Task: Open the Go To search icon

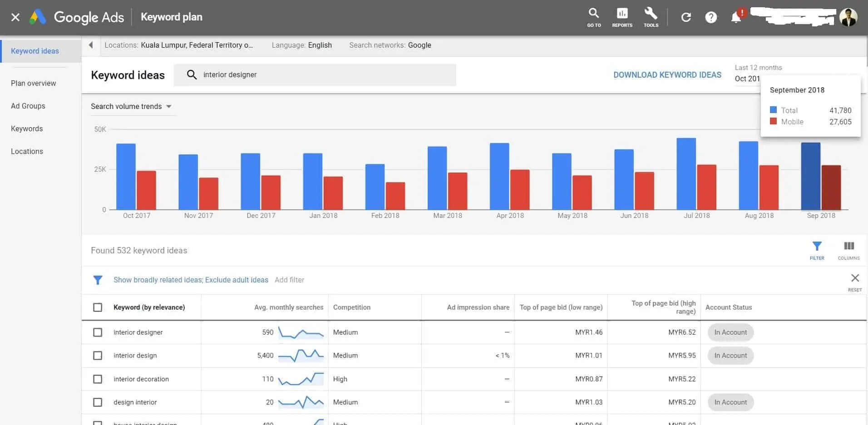Action: [594, 17]
